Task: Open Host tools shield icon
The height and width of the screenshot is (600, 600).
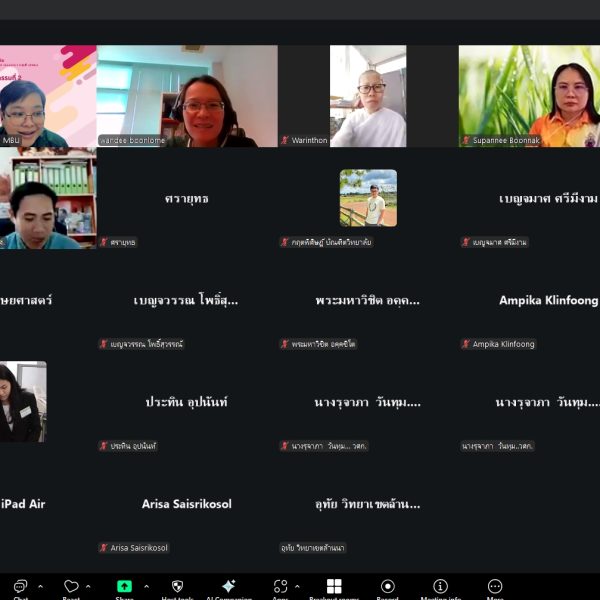Action: [177, 586]
